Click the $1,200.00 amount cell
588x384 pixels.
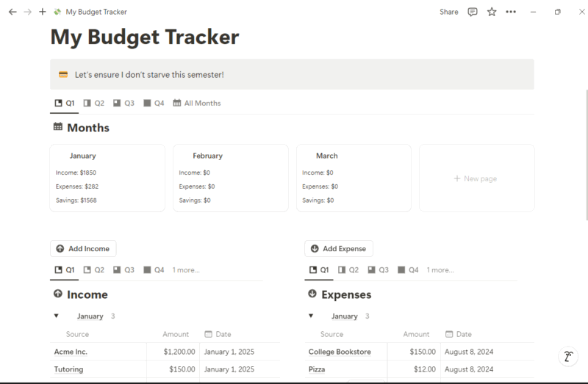tap(173, 352)
